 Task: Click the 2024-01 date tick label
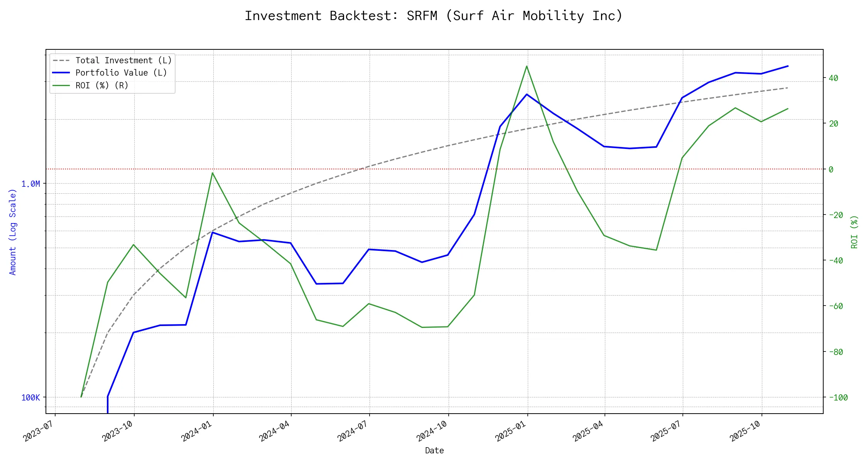tap(196, 431)
